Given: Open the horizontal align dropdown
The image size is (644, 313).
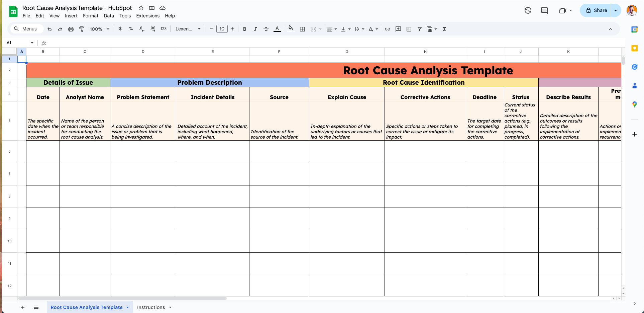Looking at the screenshot, I should [332, 29].
